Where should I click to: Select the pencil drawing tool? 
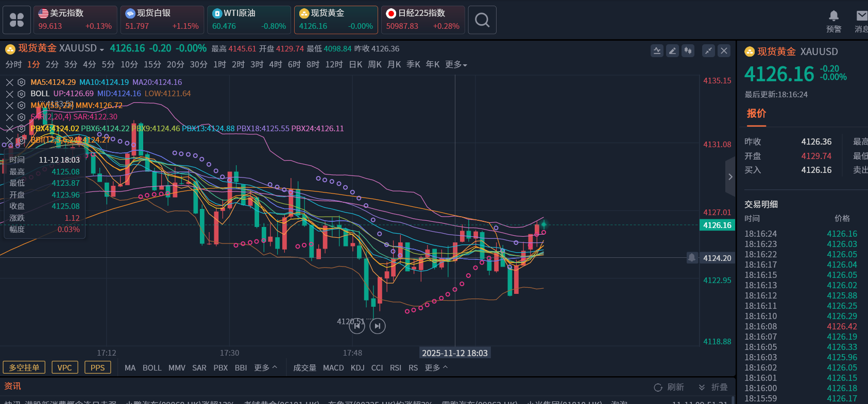672,50
